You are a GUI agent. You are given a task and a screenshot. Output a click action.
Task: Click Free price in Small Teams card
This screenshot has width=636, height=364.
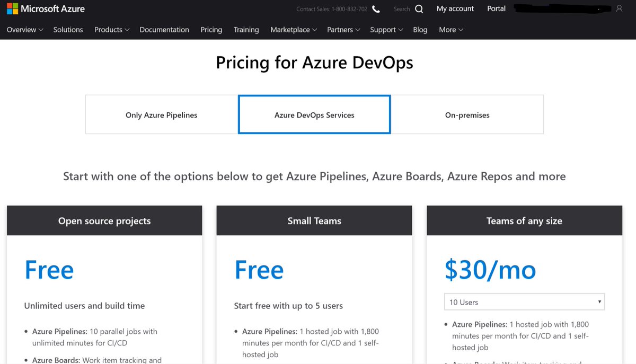point(259,270)
